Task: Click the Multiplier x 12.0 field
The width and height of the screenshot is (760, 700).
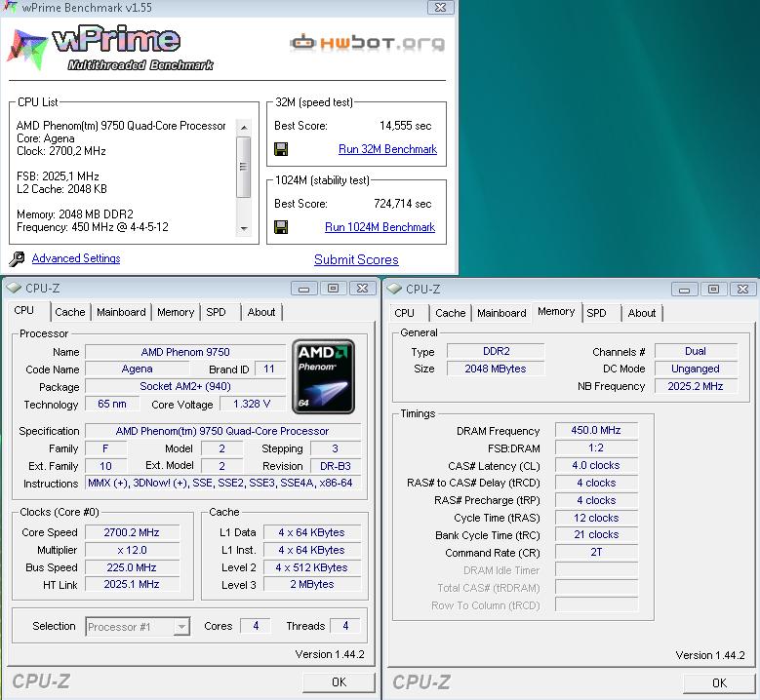Action: click(132, 550)
